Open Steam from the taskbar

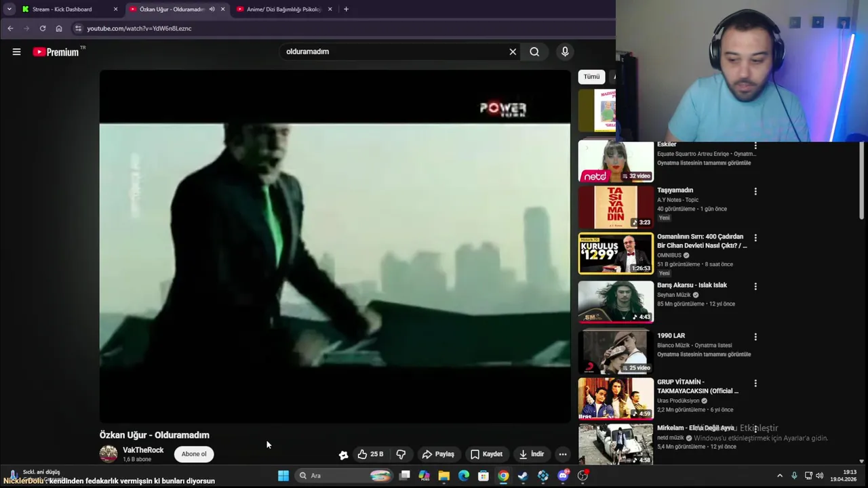(523, 476)
